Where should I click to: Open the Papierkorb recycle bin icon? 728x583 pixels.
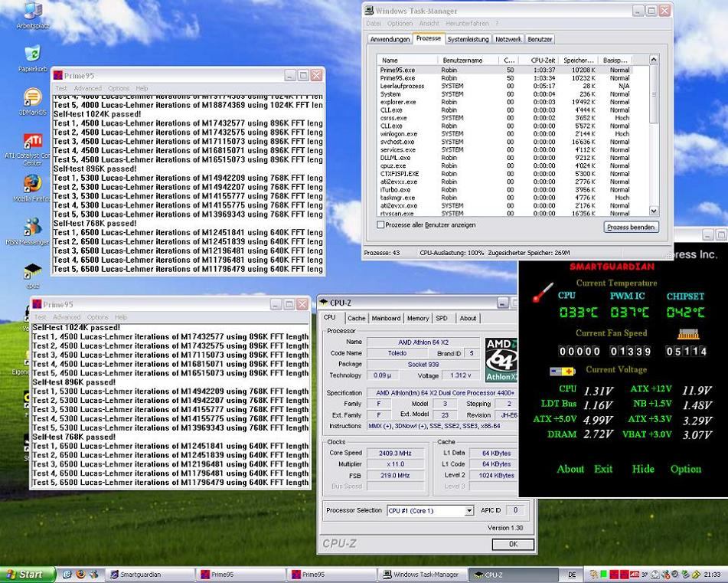[32, 53]
